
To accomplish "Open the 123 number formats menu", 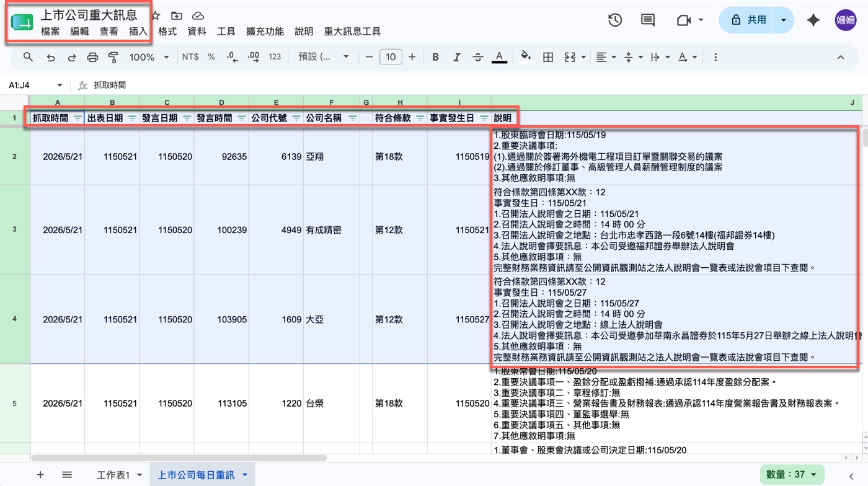I will [x=275, y=57].
